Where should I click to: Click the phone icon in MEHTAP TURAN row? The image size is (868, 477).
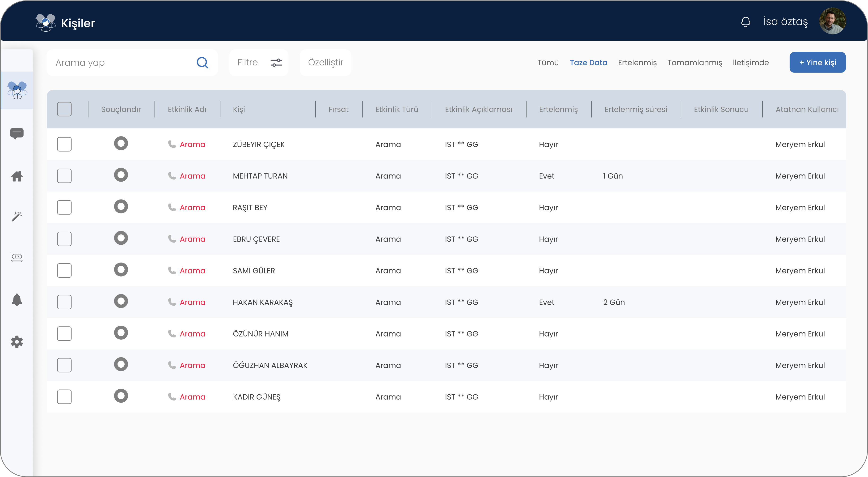(x=172, y=176)
